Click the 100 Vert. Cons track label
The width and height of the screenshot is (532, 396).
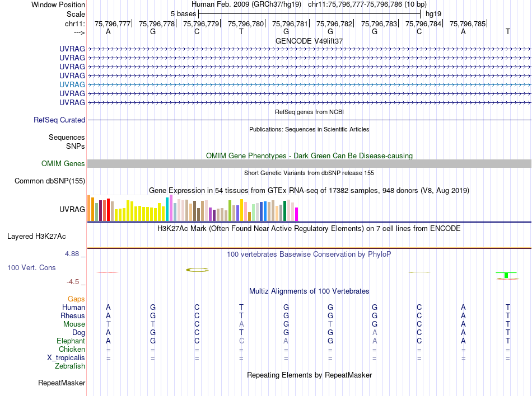(31, 268)
